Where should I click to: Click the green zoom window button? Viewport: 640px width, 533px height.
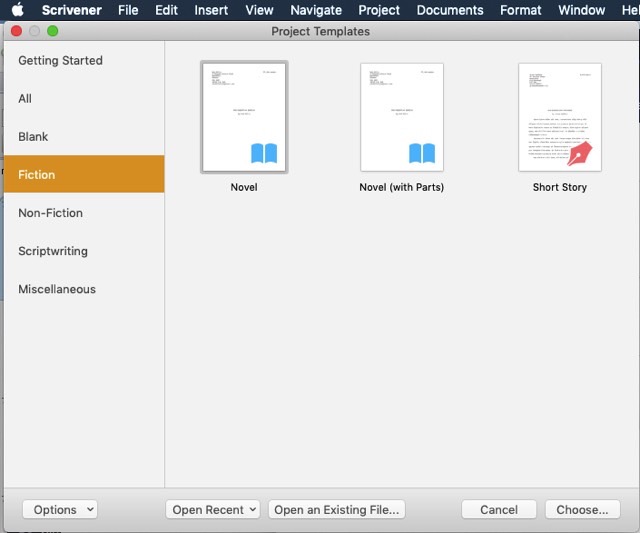click(53, 31)
